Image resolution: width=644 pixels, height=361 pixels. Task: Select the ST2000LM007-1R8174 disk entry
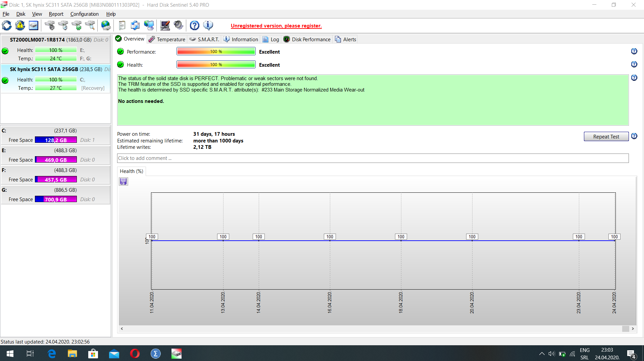[56, 49]
